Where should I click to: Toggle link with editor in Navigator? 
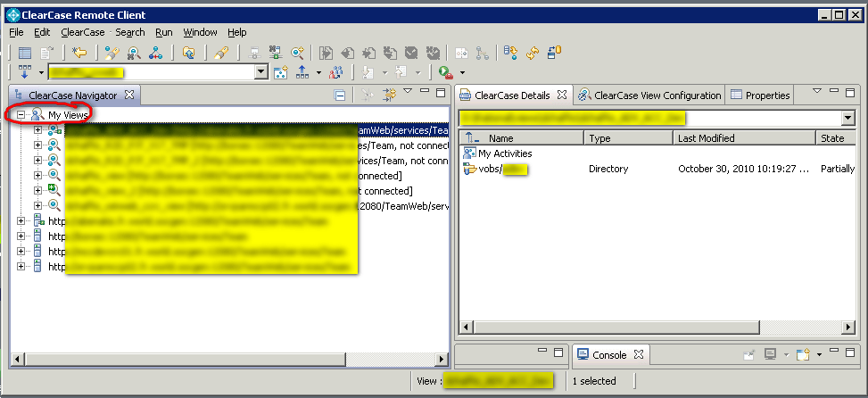(x=390, y=95)
